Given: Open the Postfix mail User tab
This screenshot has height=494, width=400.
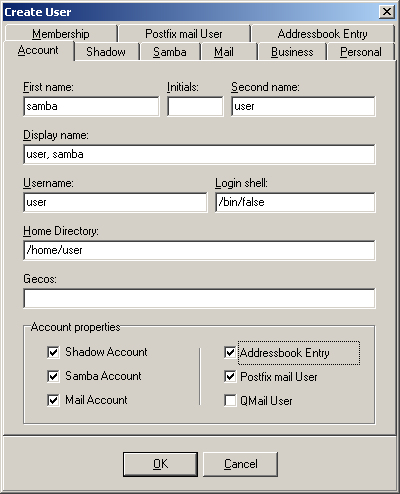Looking at the screenshot, I should (184, 34).
